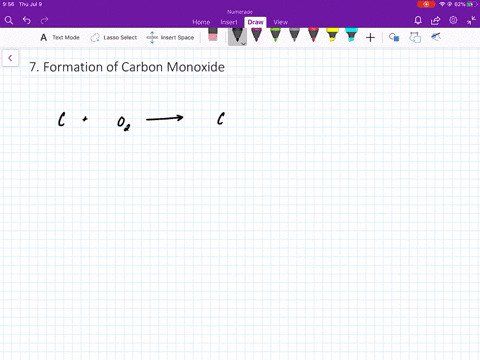Open notifications bell
The image size is (480, 360).
(418, 20)
